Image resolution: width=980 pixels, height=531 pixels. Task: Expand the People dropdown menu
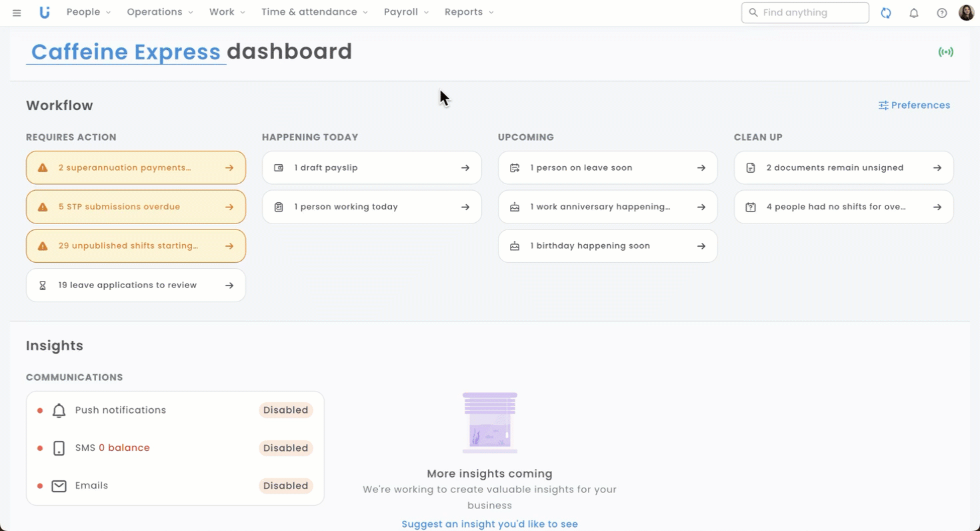click(x=89, y=12)
